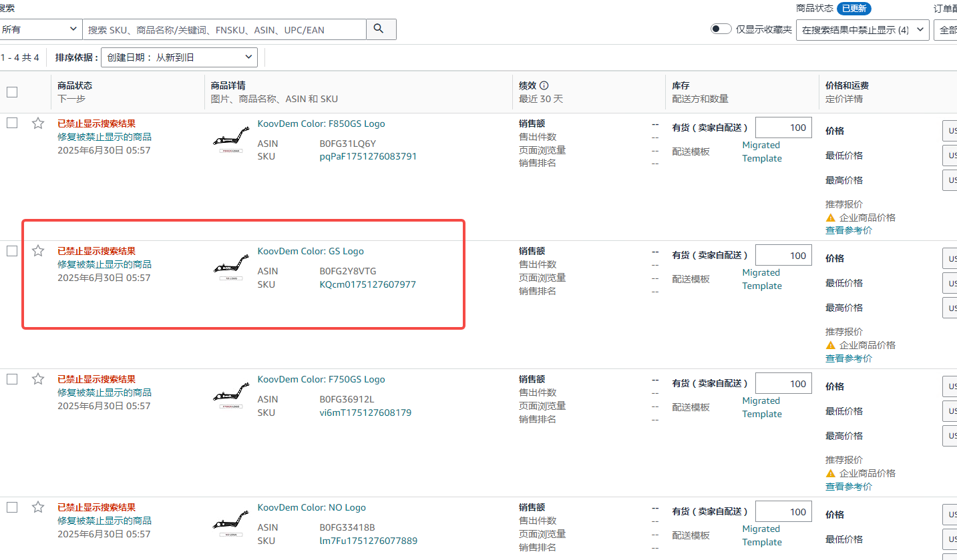Open the F850GS Logo product thumbnail
Screen dimensions: 957x560
[x=231, y=139]
